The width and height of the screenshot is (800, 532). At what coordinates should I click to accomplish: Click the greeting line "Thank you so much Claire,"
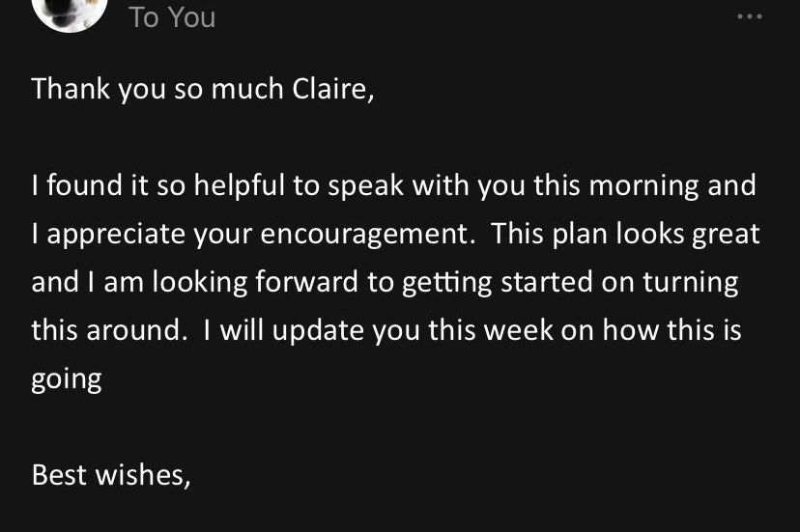click(202, 89)
